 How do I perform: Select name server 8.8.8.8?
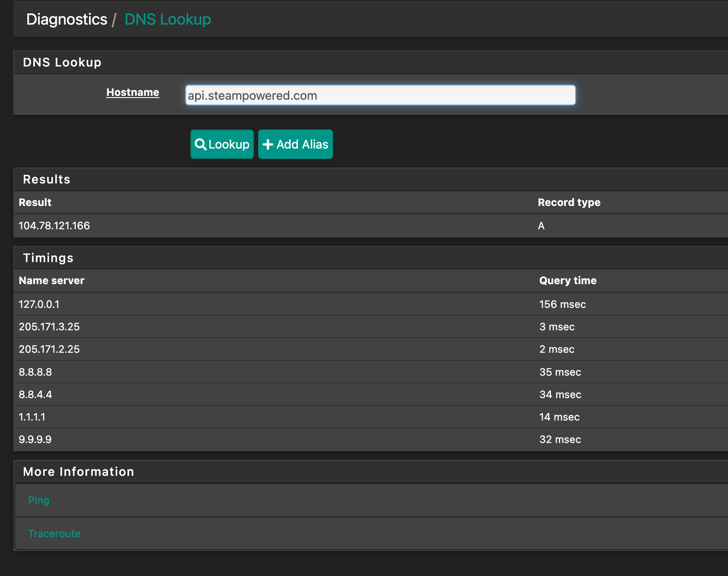[35, 372]
